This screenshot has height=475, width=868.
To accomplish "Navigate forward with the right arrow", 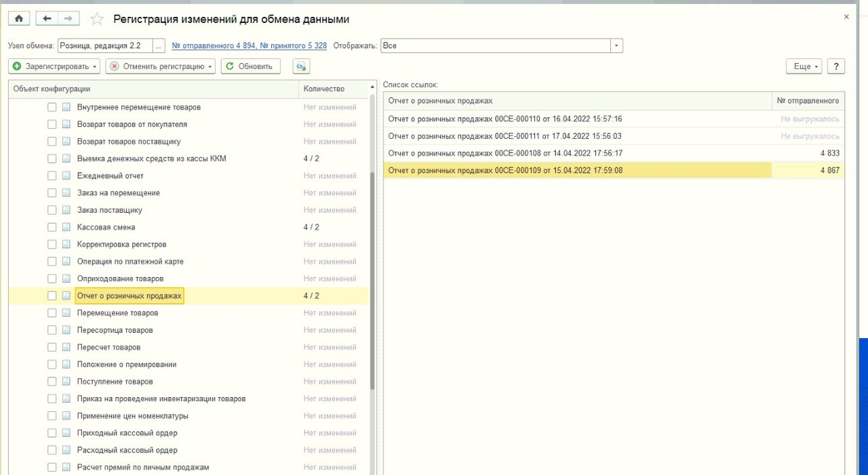I will [x=68, y=19].
